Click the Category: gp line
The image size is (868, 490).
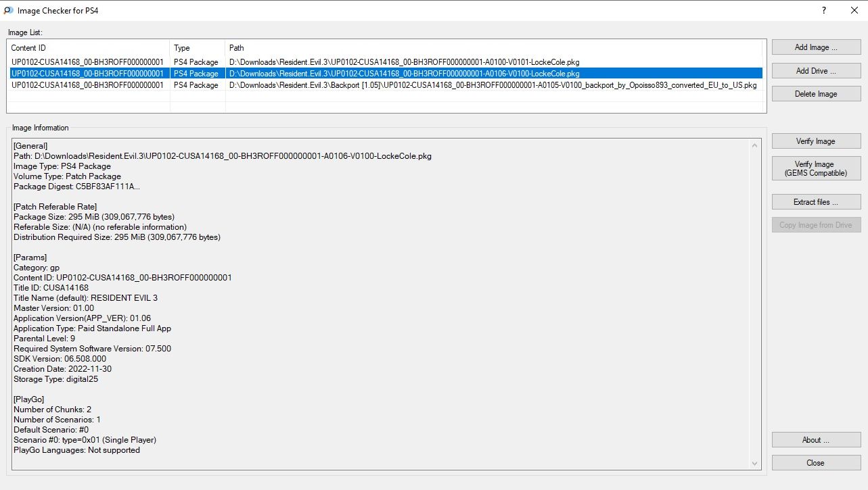(37, 268)
